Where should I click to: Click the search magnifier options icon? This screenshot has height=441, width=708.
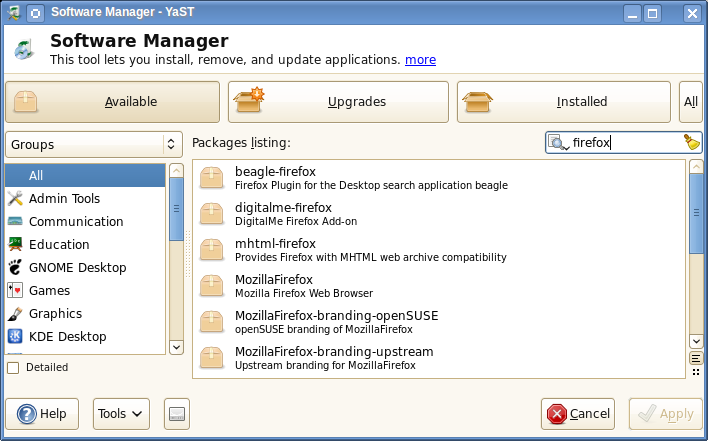pyautogui.click(x=558, y=143)
